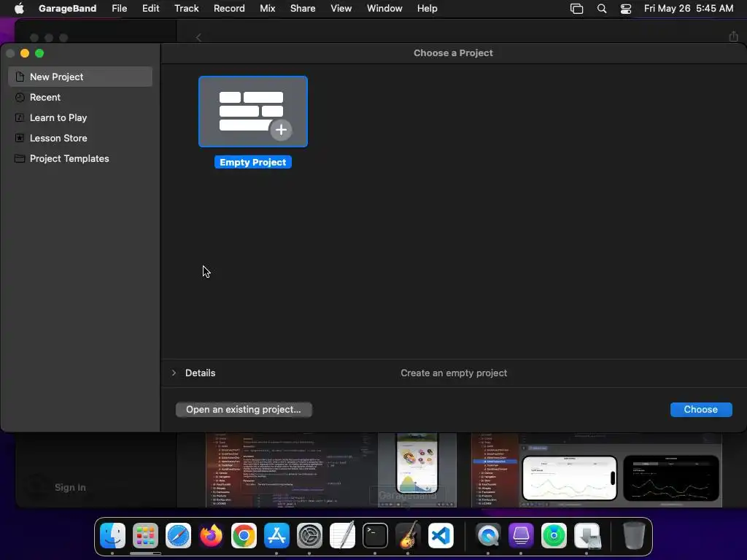Open the App Store Dock icon
The width and height of the screenshot is (747, 560).
pos(276,536)
